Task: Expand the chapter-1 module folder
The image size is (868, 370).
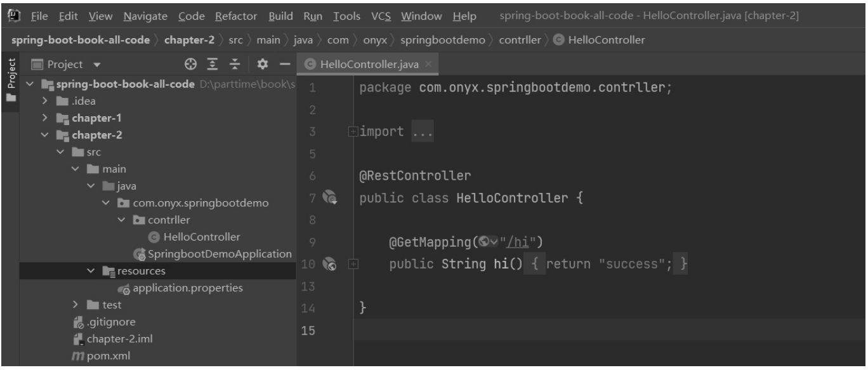Action: [45, 118]
